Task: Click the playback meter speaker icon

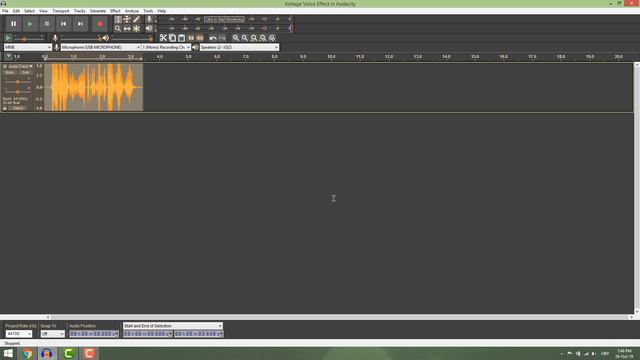Action: [149, 29]
